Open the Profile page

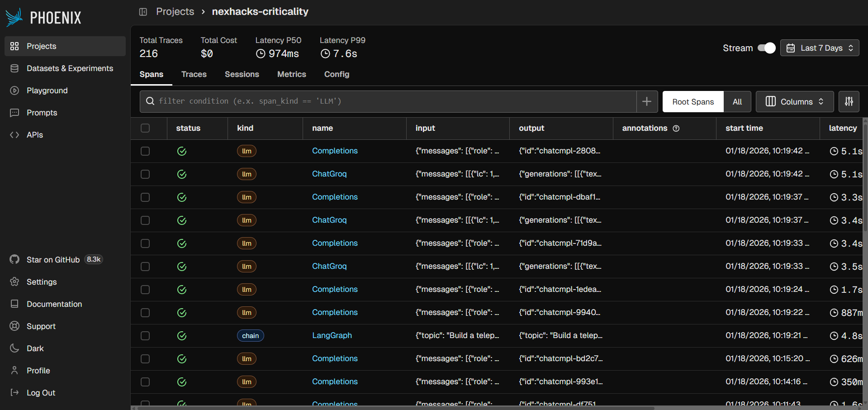(x=65, y=371)
